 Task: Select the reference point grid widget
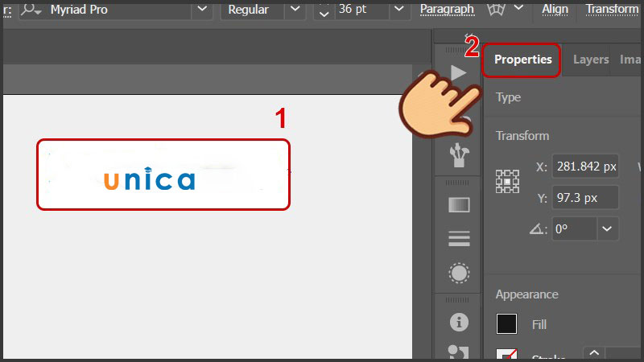(x=507, y=182)
